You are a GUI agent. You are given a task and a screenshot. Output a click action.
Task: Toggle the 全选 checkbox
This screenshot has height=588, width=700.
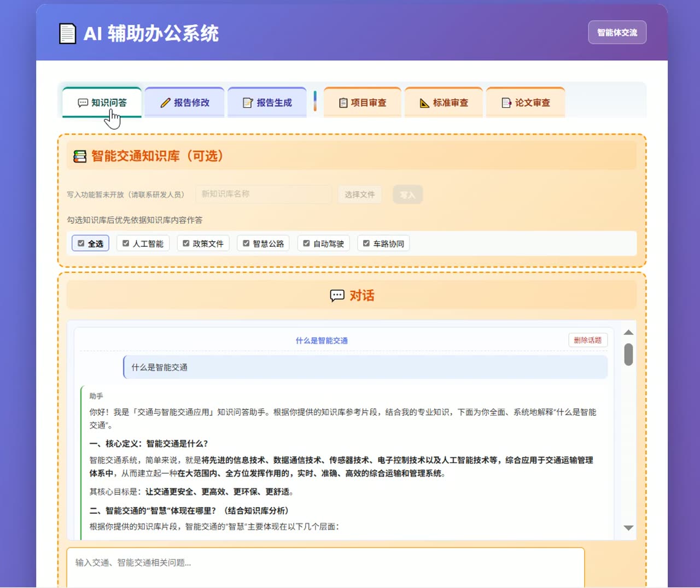pyautogui.click(x=81, y=243)
